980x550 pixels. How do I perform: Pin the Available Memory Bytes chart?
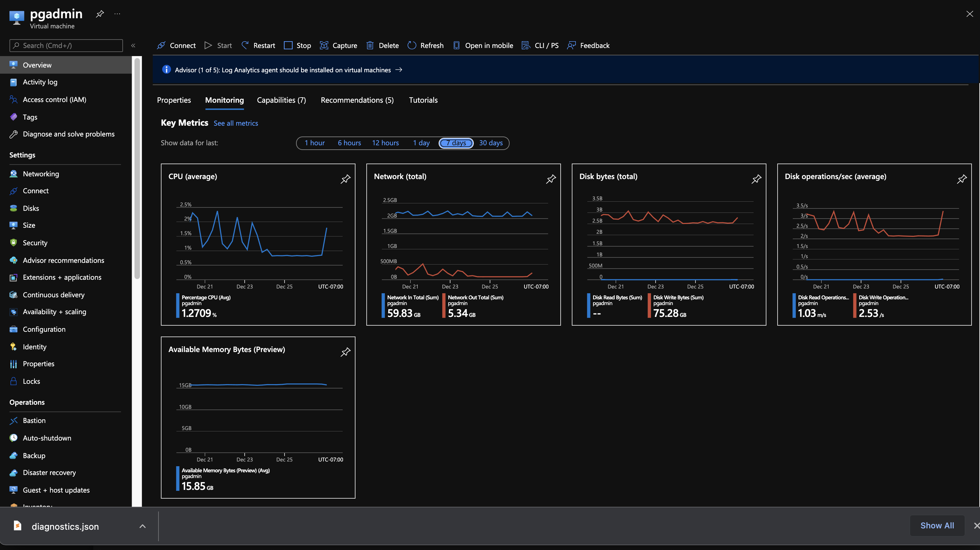345,352
